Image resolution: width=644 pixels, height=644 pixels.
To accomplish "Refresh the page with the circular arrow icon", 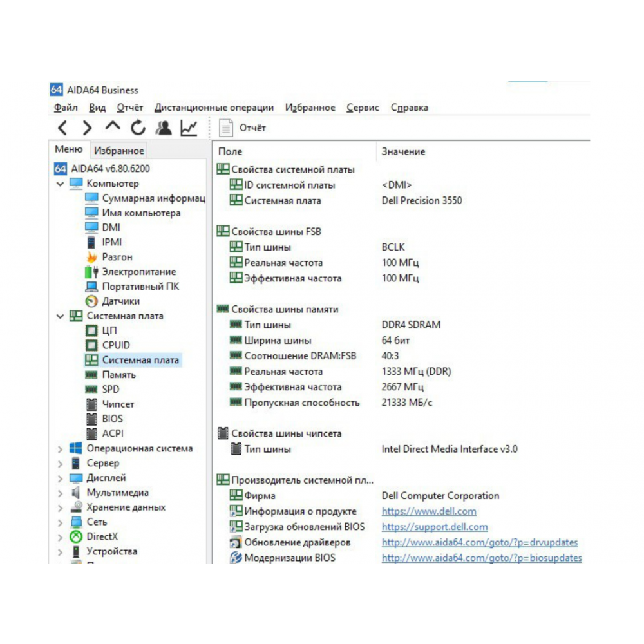I will (x=138, y=128).
